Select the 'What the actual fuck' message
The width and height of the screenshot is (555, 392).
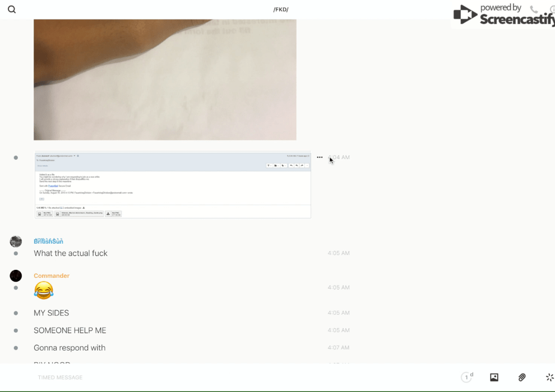pyautogui.click(x=71, y=253)
